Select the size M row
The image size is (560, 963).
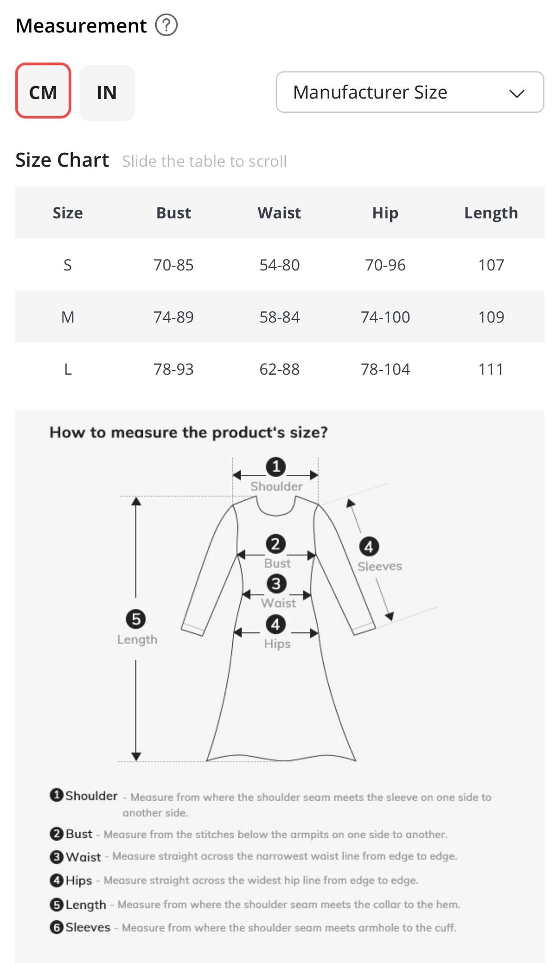(280, 317)
